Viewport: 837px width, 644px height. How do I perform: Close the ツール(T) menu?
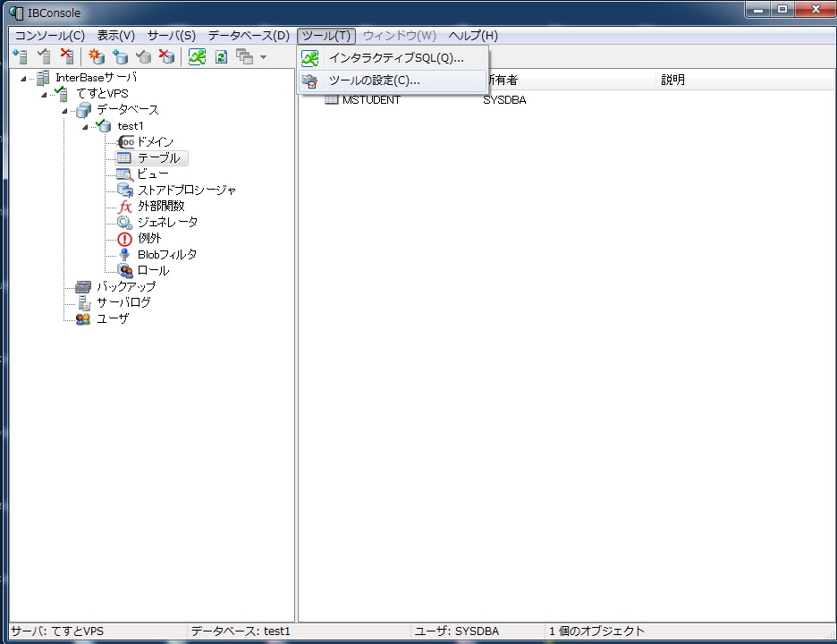(326, 36)
